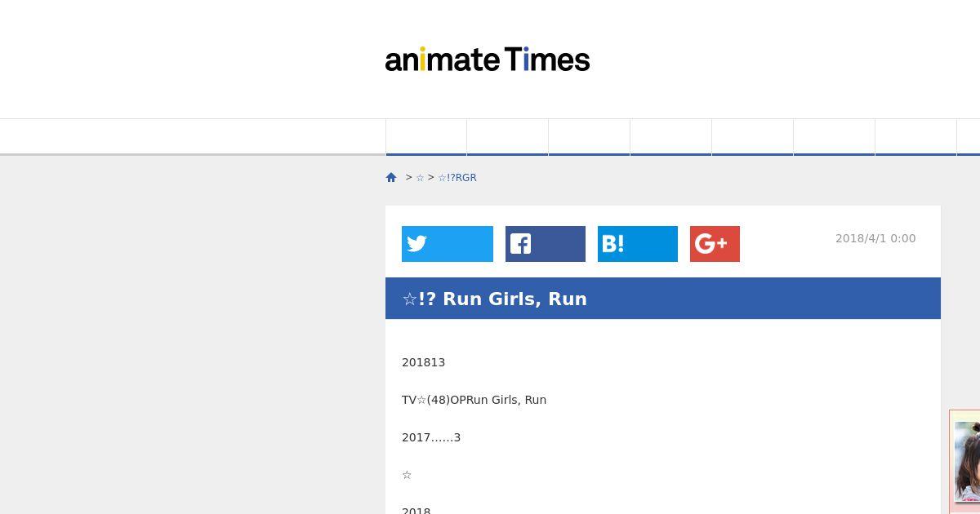The height and width of the screenshot is (514, 980).
Task: Click the date text 2018/4/1 0:00
Action: (x=875, y=238)
